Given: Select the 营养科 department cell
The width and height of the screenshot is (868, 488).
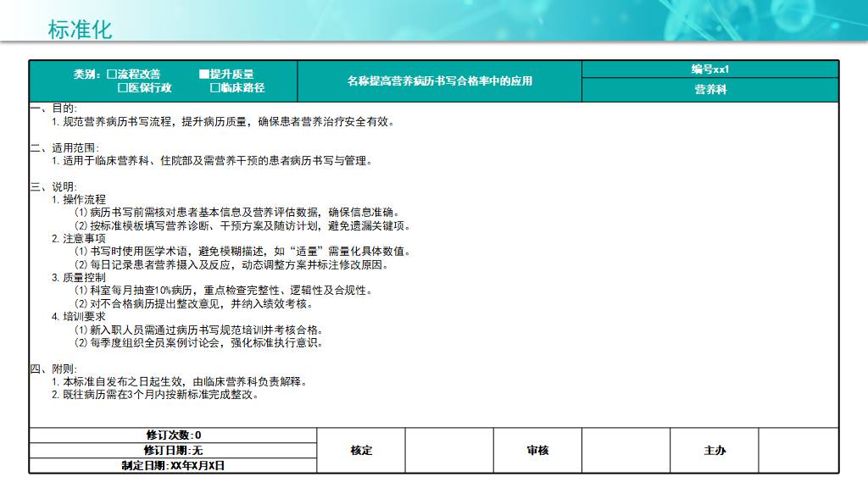Looking at the screenshot, I should [709, 89].
